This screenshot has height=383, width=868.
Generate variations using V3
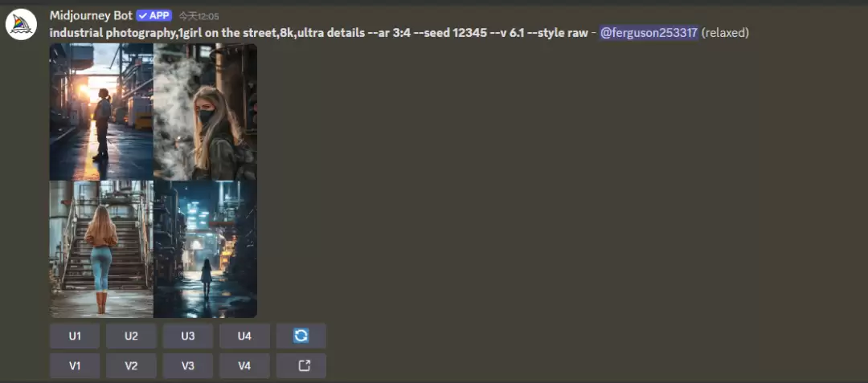(187, 366)
